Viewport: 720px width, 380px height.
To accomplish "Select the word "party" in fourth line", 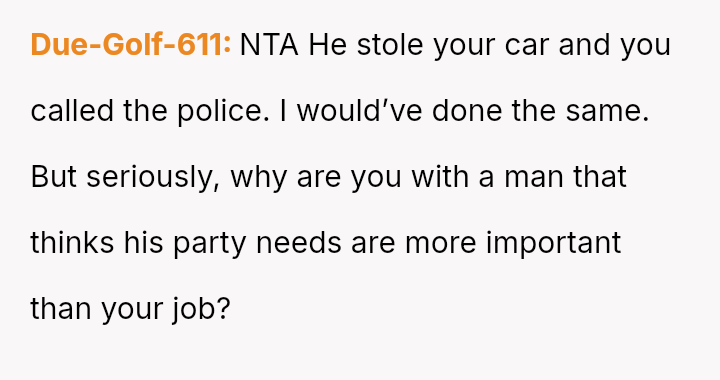I will [x=210, y=243].
